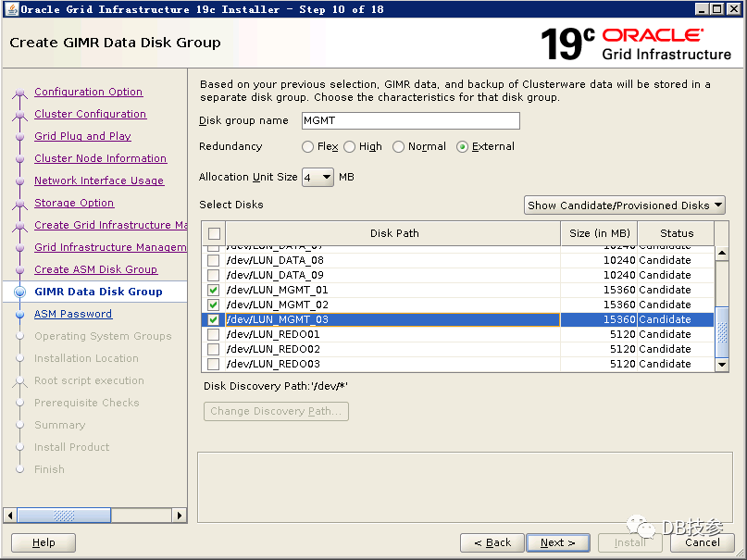Toggle the select-all disks header checkbox
This screenshot has height=560, width=747.
coord(214,233)
